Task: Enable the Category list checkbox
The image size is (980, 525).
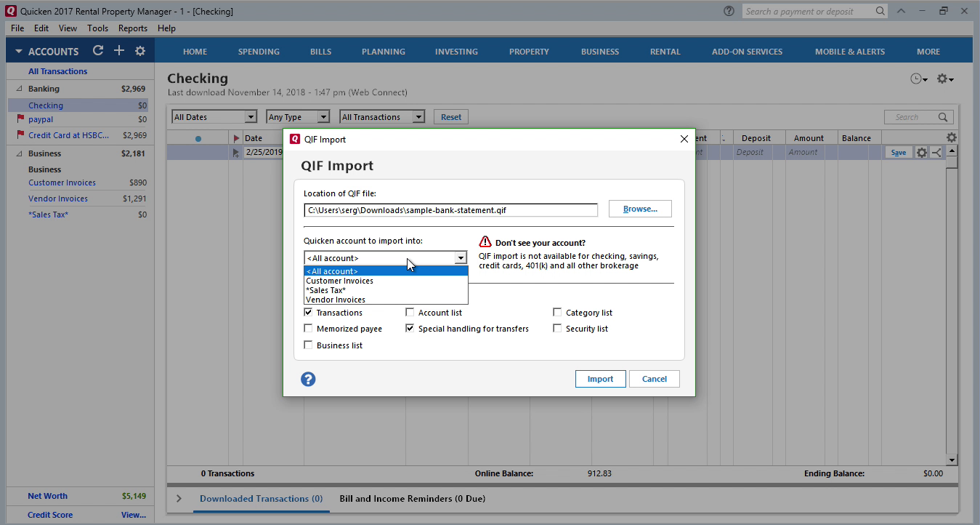Action: 557,313
